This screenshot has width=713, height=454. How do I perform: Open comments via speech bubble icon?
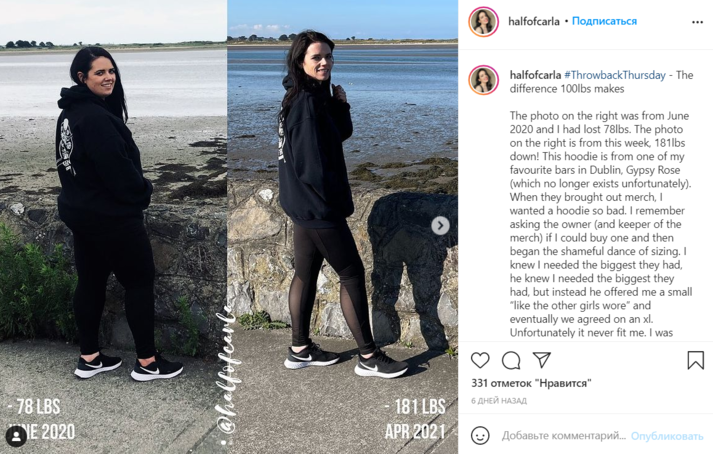point(511,360)
